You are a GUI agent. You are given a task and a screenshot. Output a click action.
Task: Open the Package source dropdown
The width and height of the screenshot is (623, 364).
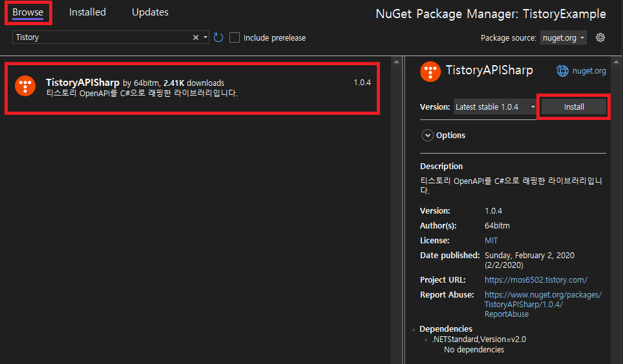[x=563, y=37]
